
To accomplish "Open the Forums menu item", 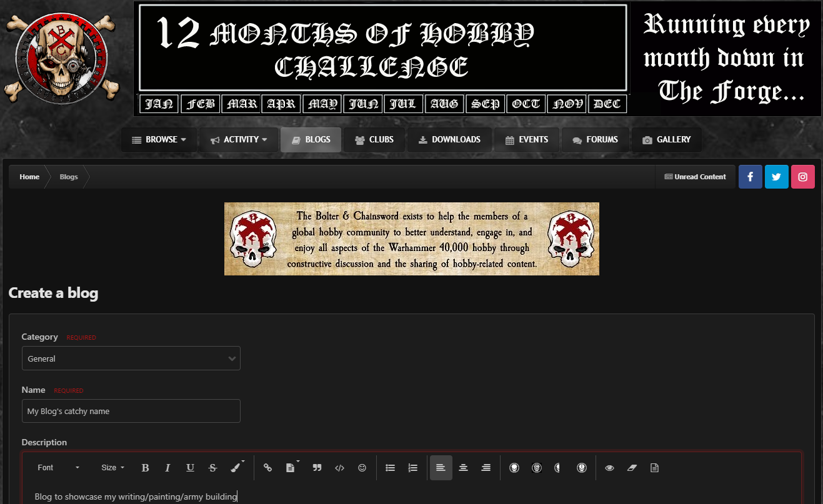I will (595, 140).
